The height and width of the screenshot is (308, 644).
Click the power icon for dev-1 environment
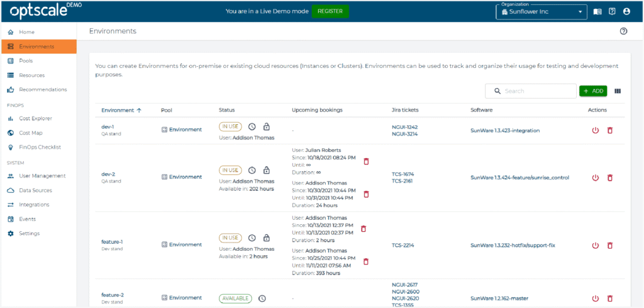pos(596,130)
